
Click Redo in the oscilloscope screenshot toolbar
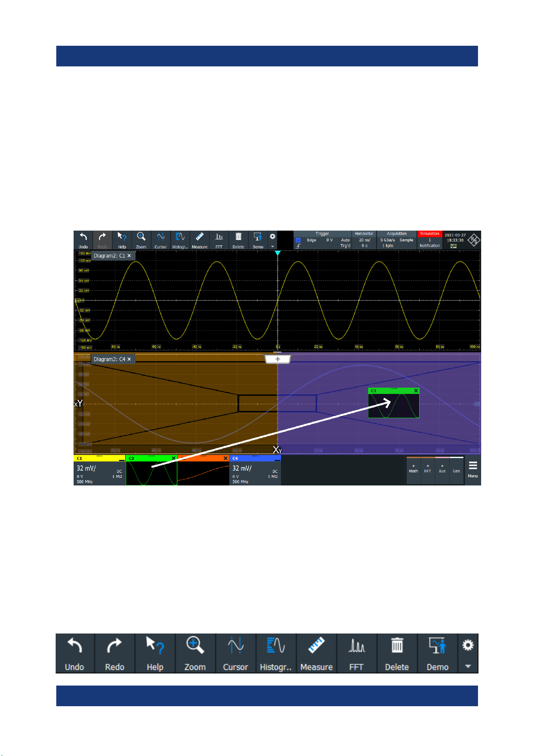tap(103, 240)
